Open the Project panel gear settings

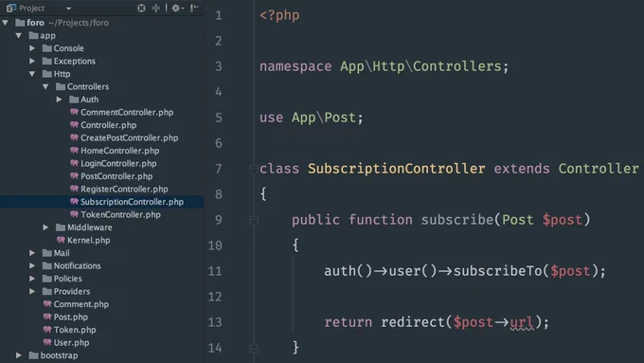click(177, 8)
